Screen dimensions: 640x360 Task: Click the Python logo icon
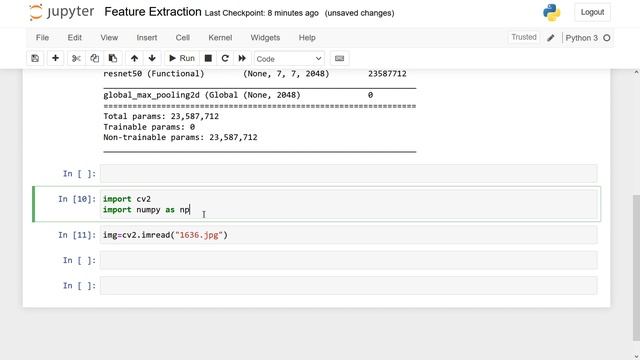(x=551, y=13)
